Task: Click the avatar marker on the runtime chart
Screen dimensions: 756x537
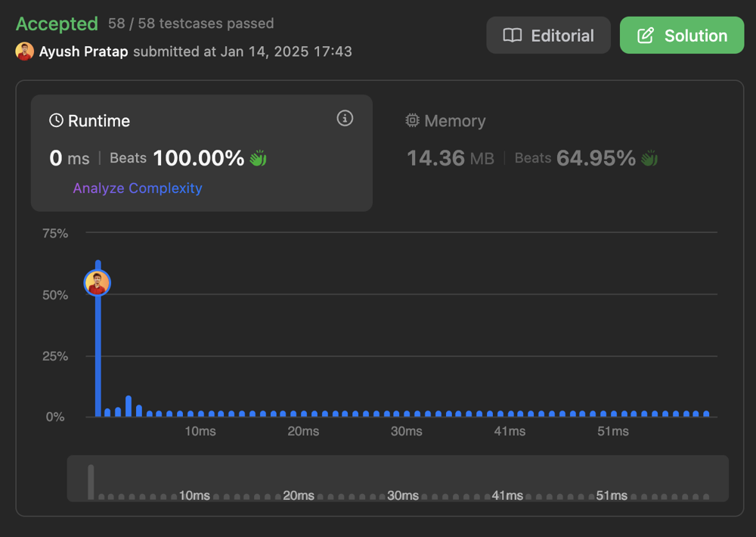Action: [98, 282]
